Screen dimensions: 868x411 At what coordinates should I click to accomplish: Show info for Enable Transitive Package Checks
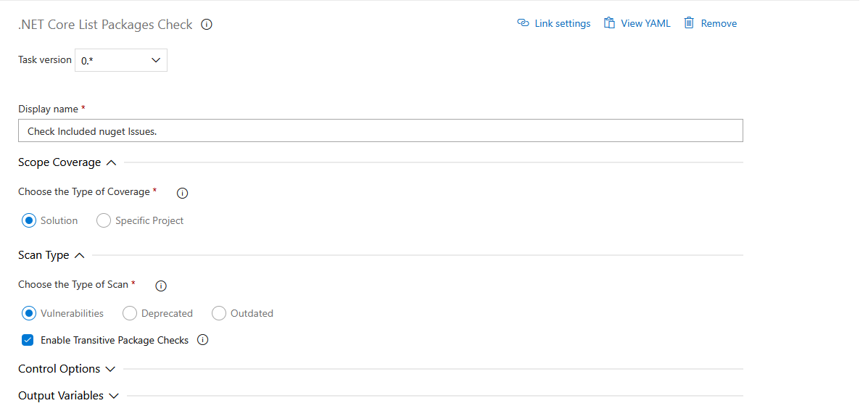click(x=203, y=340)
